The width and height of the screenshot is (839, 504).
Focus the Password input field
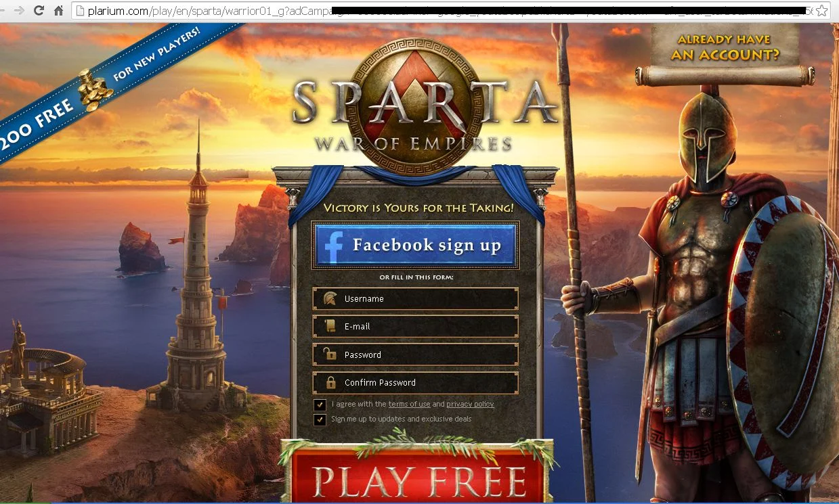(x=415, y=354)
